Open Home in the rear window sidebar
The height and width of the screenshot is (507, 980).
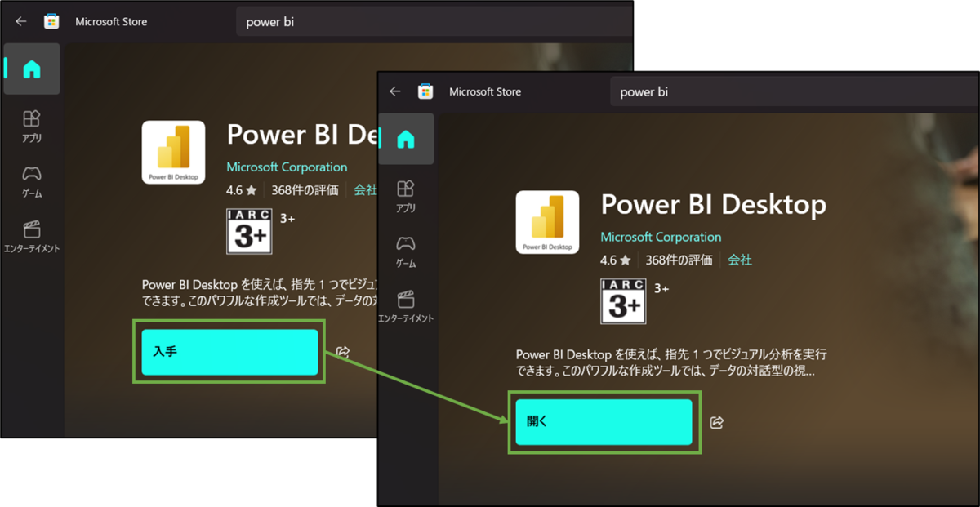pyautogui.click(x=32, y=69)
